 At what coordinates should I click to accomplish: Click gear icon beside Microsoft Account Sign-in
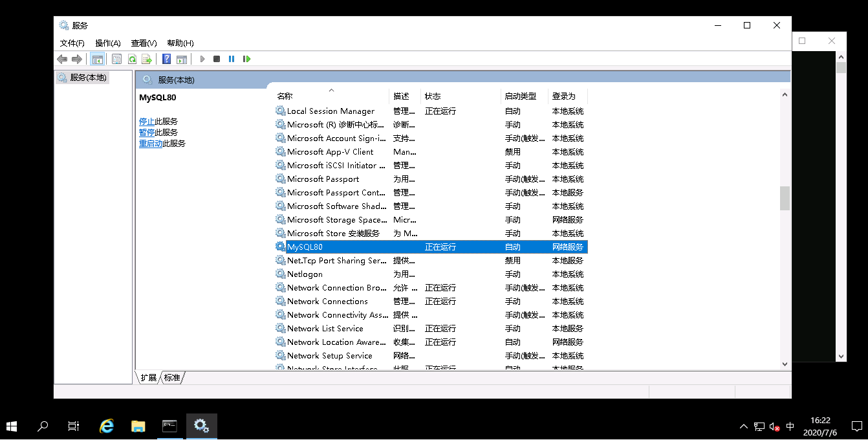click(280, 138)
